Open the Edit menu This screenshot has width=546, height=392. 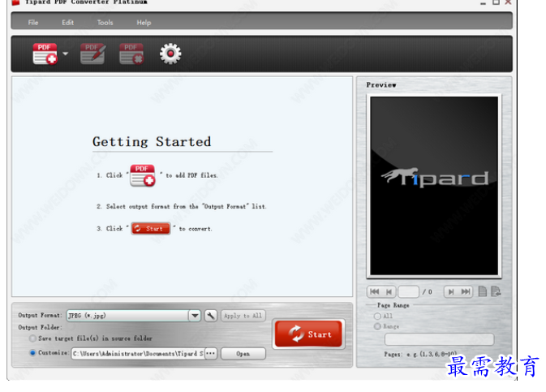(67, 23)
